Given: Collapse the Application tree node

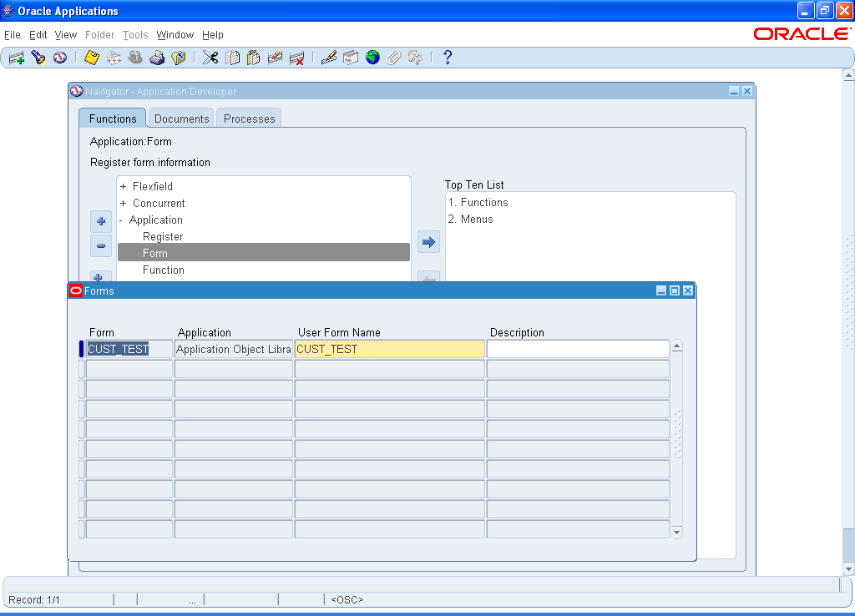Looking at the screenshot, I should point(121,220).
